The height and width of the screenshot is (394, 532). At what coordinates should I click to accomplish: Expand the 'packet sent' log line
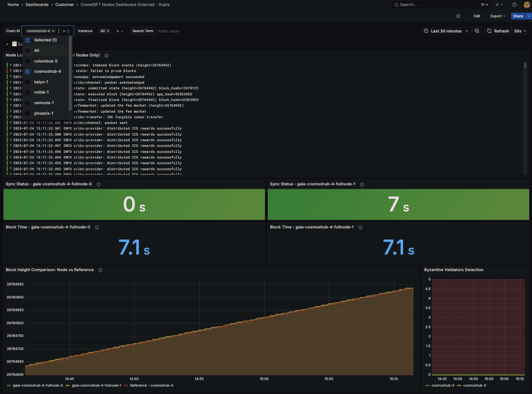click(11, 123)
